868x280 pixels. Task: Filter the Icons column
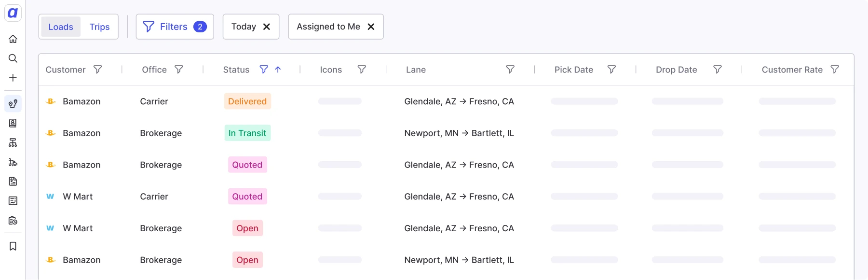(x=362, y=70)
